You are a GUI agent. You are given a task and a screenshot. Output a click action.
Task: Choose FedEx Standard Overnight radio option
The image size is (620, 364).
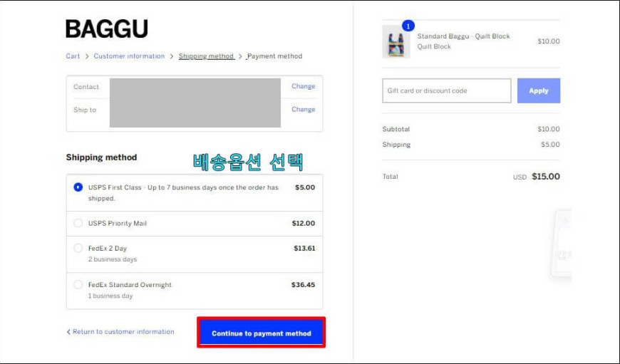(x=78, y=284)
